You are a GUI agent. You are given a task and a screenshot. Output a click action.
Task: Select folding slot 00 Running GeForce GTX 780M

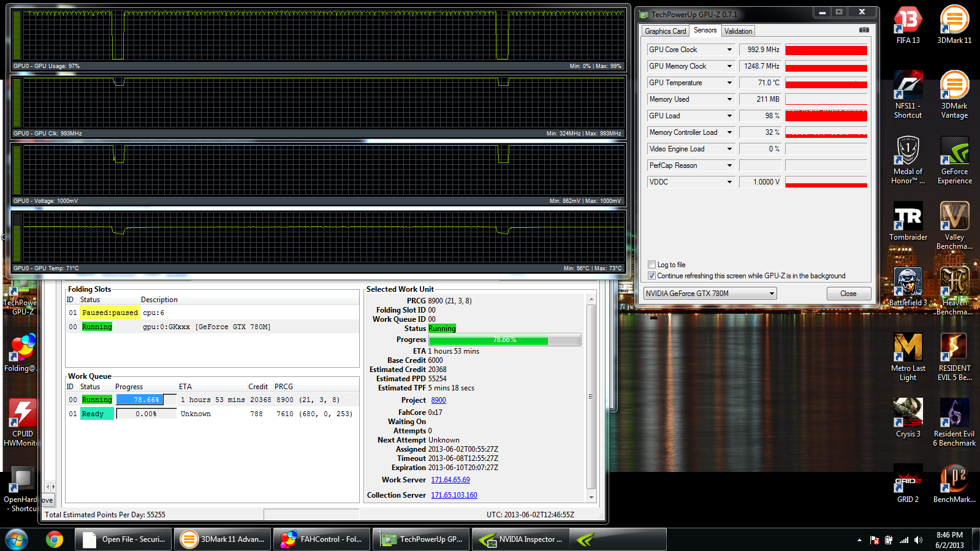click(x=212, y=327)
